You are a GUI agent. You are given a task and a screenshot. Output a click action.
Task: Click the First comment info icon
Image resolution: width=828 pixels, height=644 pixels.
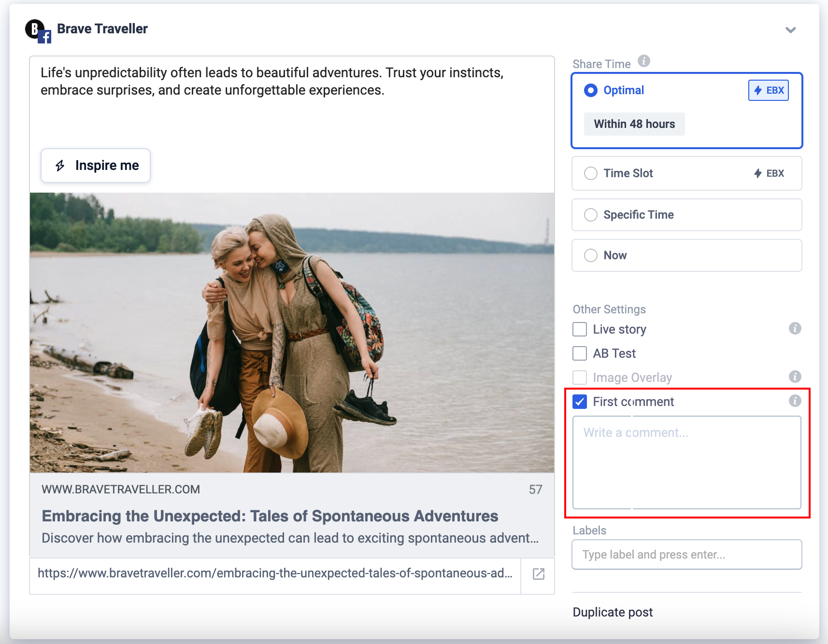[795, 401]
